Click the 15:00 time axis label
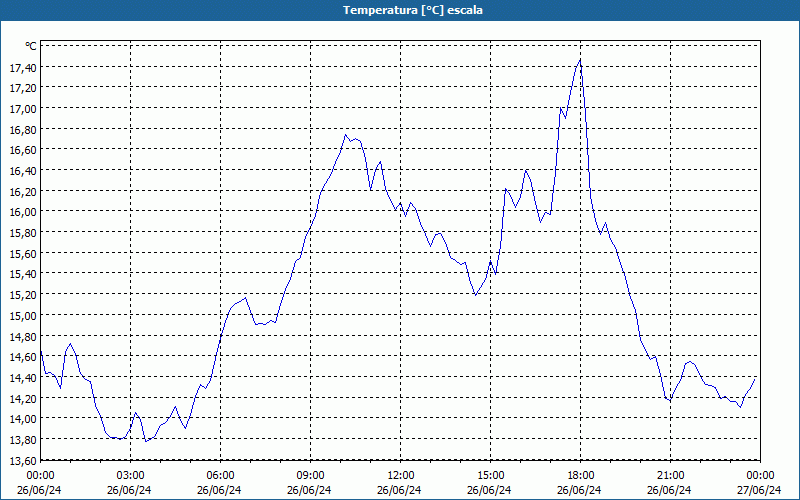Image resolution: width=800 pixels, height=500 pixels. [490, 476]
